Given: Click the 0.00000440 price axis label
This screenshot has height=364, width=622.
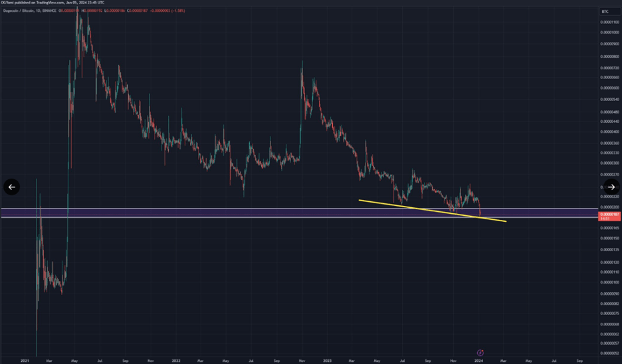Looking at the screenshot, I should pyautogui.click(x=609, y=122).
